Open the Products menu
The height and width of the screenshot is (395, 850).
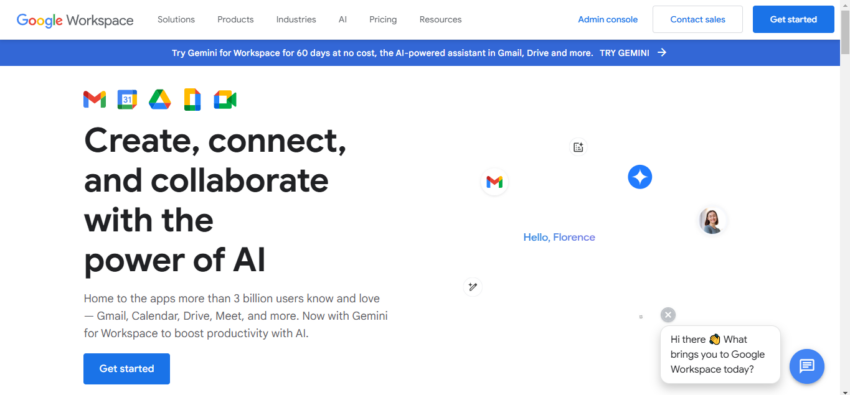235,20
